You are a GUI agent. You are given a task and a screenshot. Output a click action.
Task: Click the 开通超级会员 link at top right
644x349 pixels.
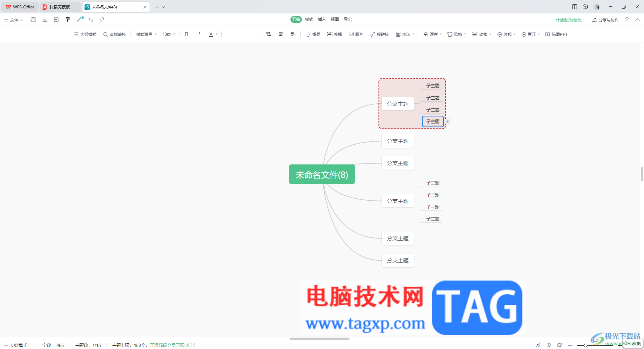568,20
